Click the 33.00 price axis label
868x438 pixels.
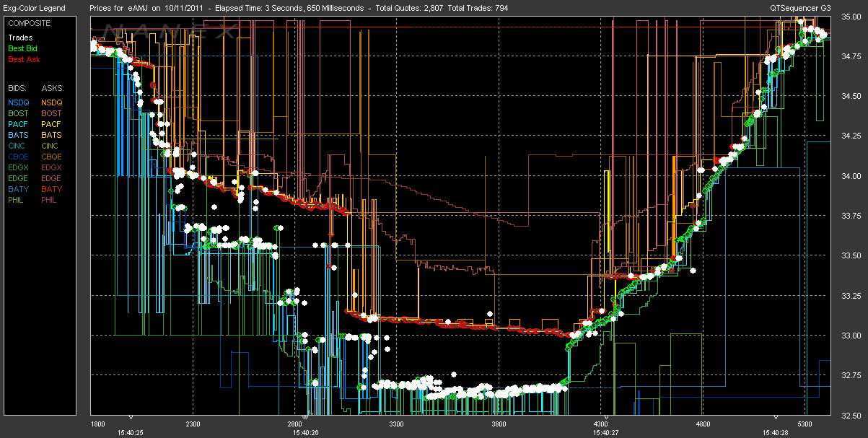point(851,336)
